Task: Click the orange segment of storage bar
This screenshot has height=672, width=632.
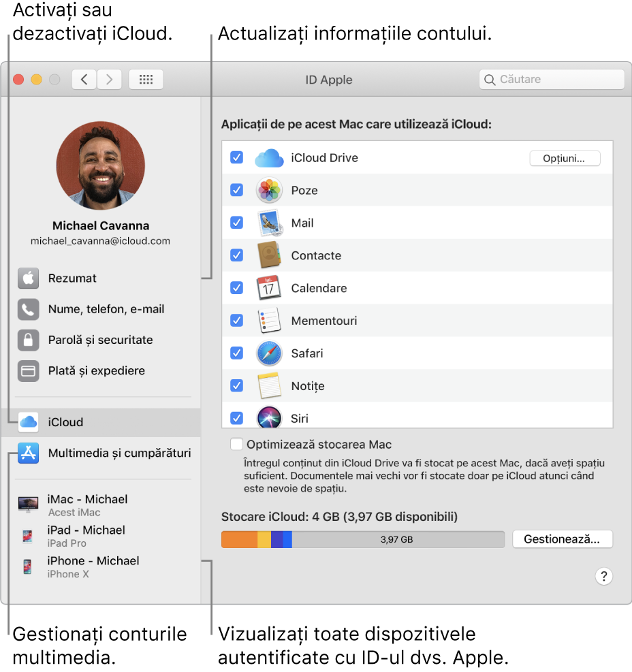Action: point(239,539)
